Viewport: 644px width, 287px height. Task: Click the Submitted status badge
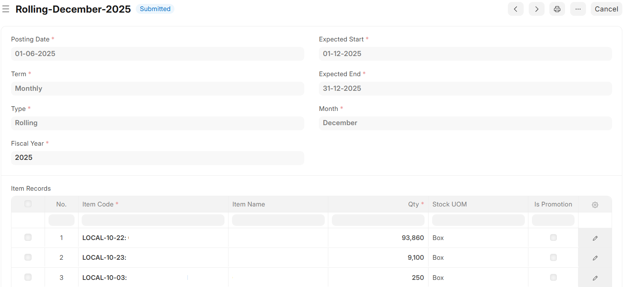pyautogui.click(x=155, y=9)
